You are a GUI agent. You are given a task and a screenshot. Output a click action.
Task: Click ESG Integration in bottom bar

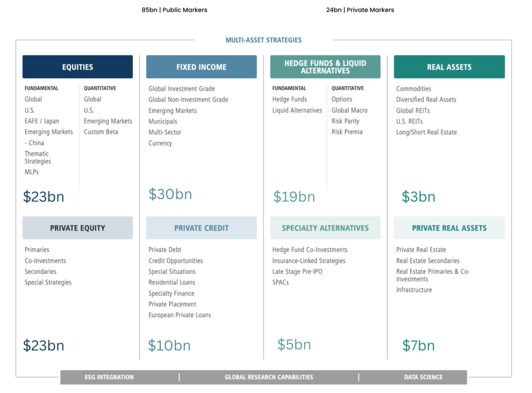click(109, 377)
